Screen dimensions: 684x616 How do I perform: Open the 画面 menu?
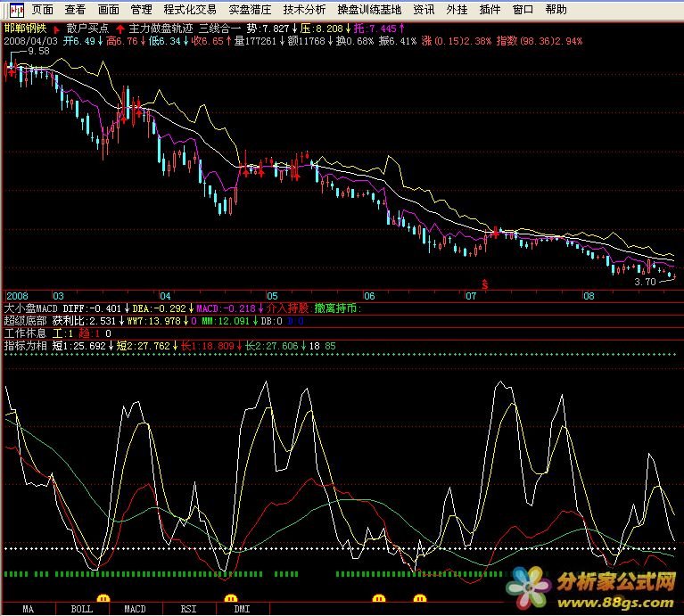(x=108, y=10)
